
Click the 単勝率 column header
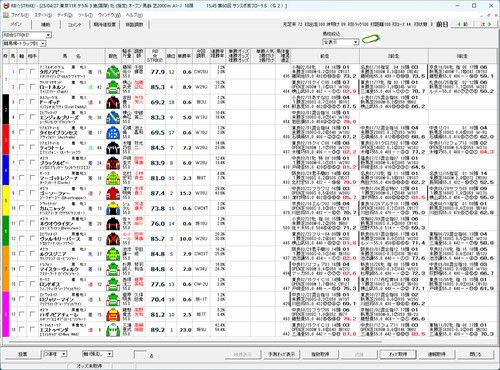(184, 56)
